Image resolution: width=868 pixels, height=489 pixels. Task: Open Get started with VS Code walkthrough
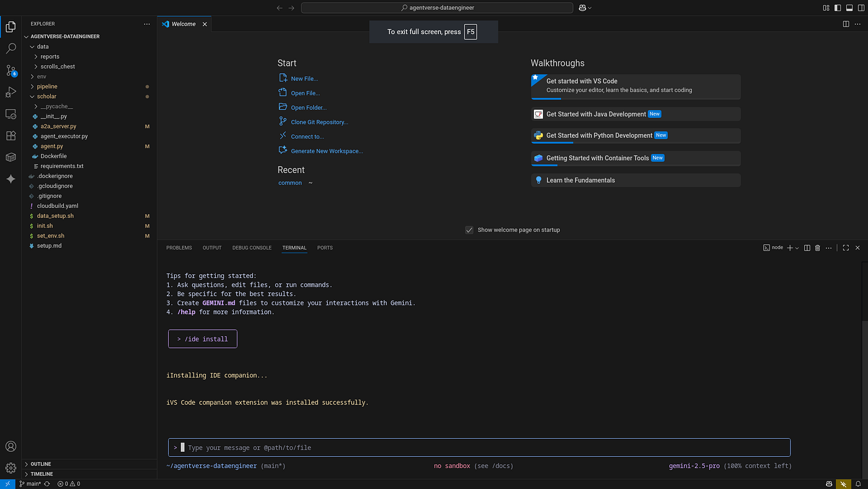tap(635, 87)
